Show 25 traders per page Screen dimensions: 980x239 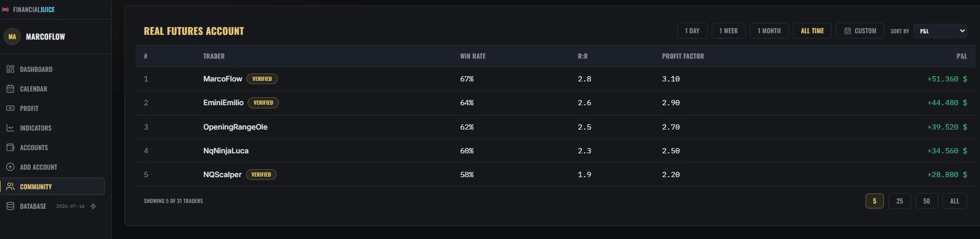[900, 201]
